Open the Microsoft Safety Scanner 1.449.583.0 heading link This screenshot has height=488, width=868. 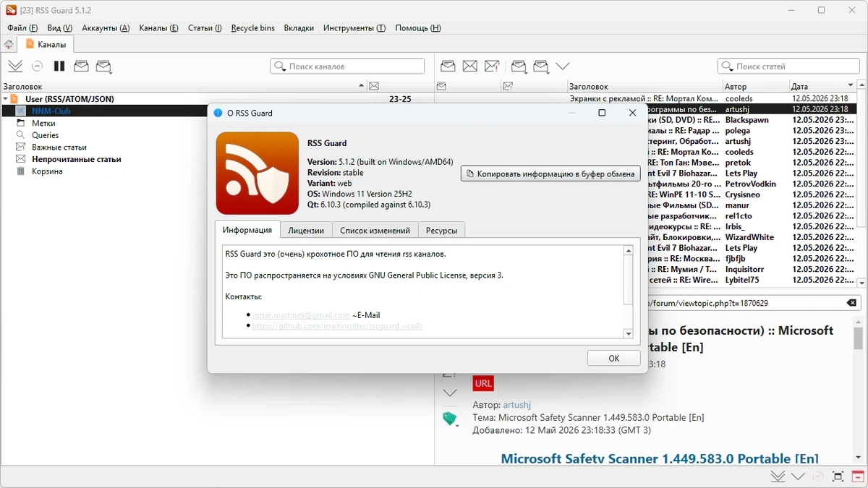coord(660,458)
